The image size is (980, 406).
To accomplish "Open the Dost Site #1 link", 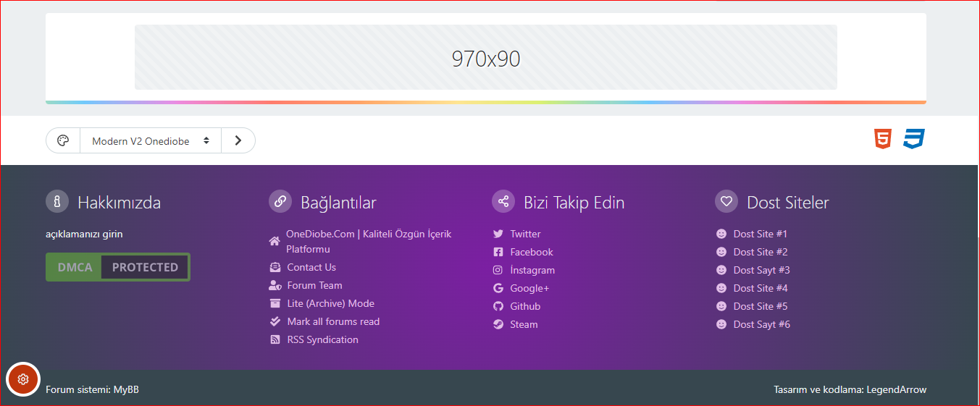I will [760, 234].
